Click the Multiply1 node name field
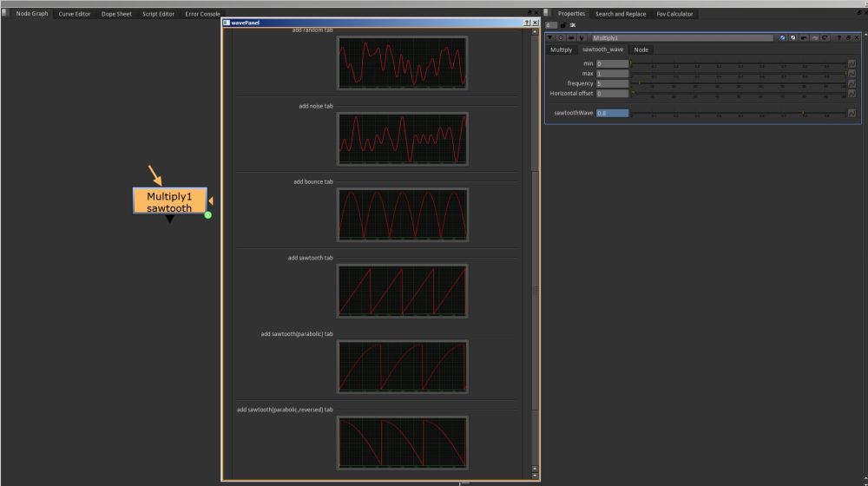 [x=682, y=37]
